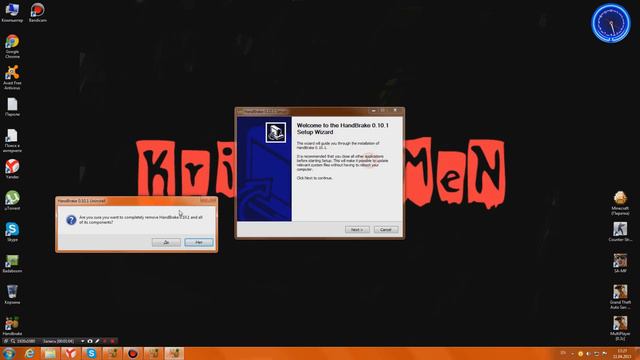The height and width of the screenshot is (360, 640).
Task: Click the magnifier icon in recording bar
Action: [x=13, y=341]
